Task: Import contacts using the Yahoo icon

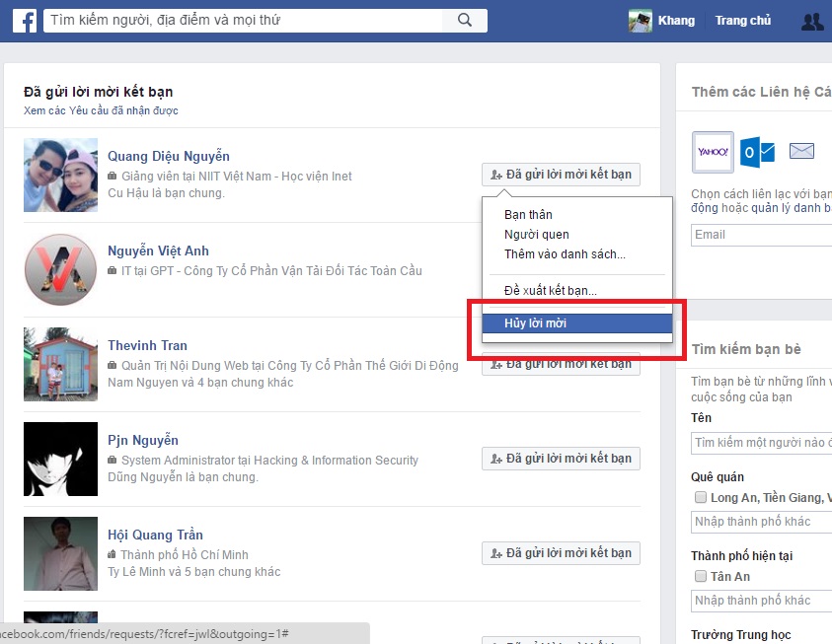Action: (711, 150)
